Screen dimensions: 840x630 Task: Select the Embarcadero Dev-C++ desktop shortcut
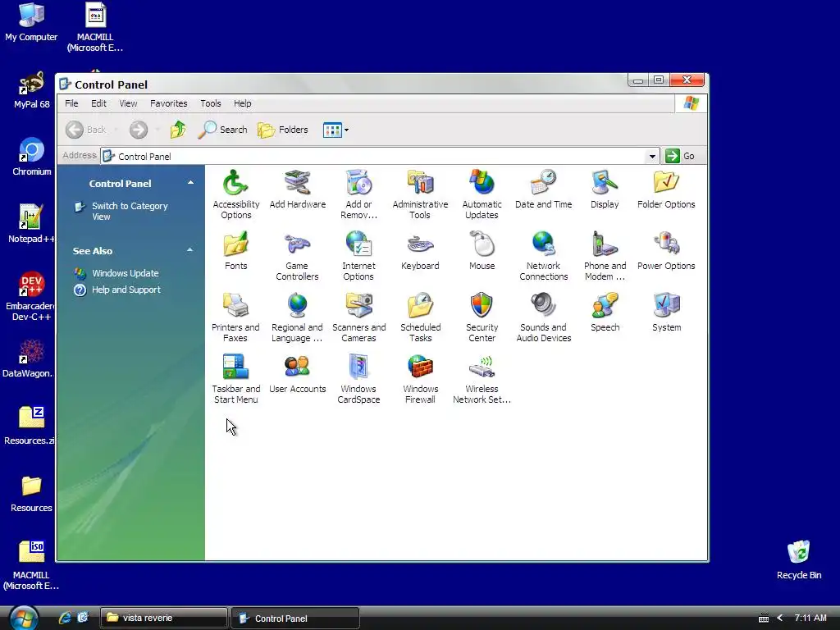tap(31, 296)
